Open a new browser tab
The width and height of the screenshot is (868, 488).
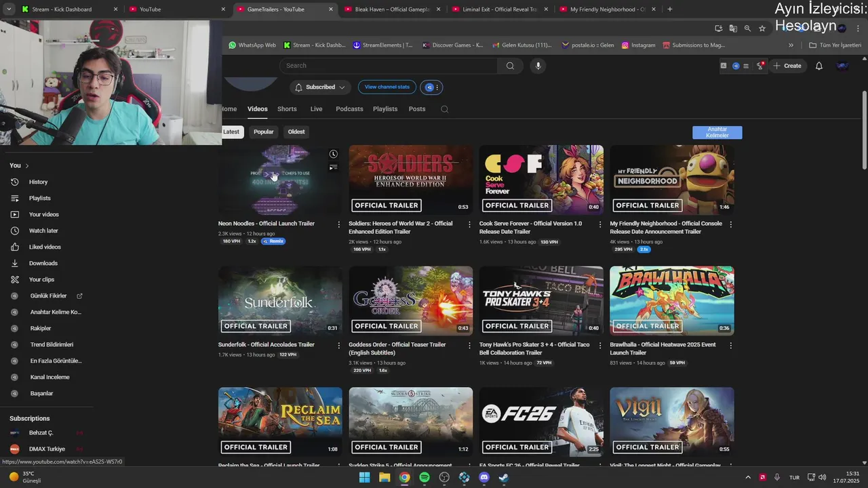[670, 9]
